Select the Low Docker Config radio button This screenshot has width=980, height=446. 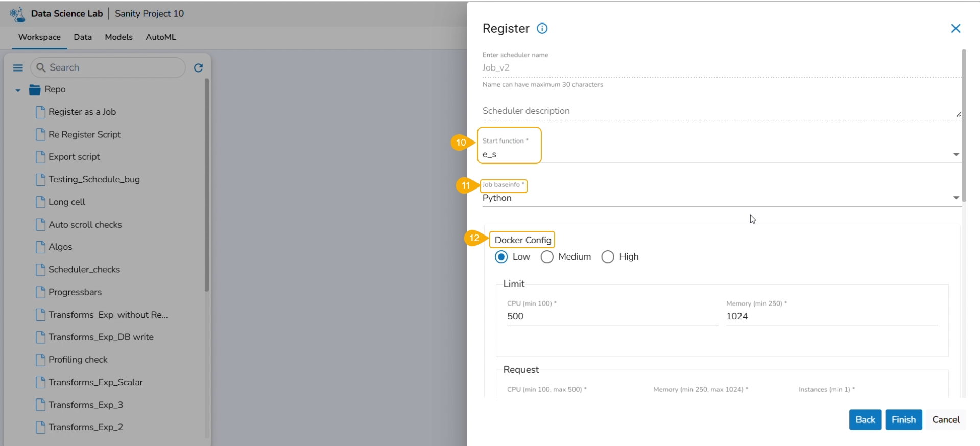(x=501, y=257)
